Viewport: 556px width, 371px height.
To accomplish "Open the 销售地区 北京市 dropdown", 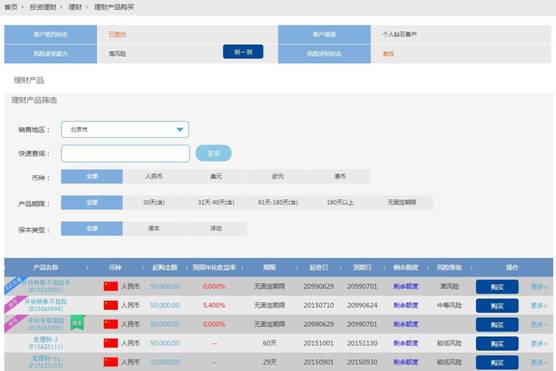I will coord(125,129).
